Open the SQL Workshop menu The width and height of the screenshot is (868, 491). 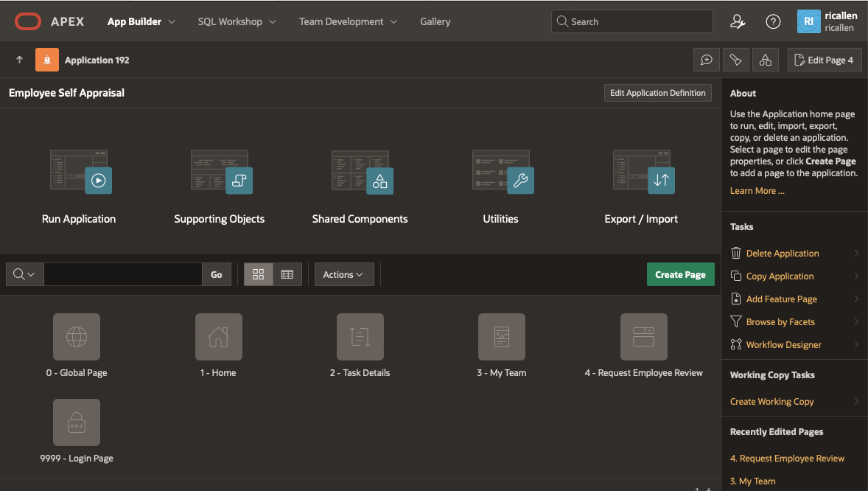click(x=237, y=22)
